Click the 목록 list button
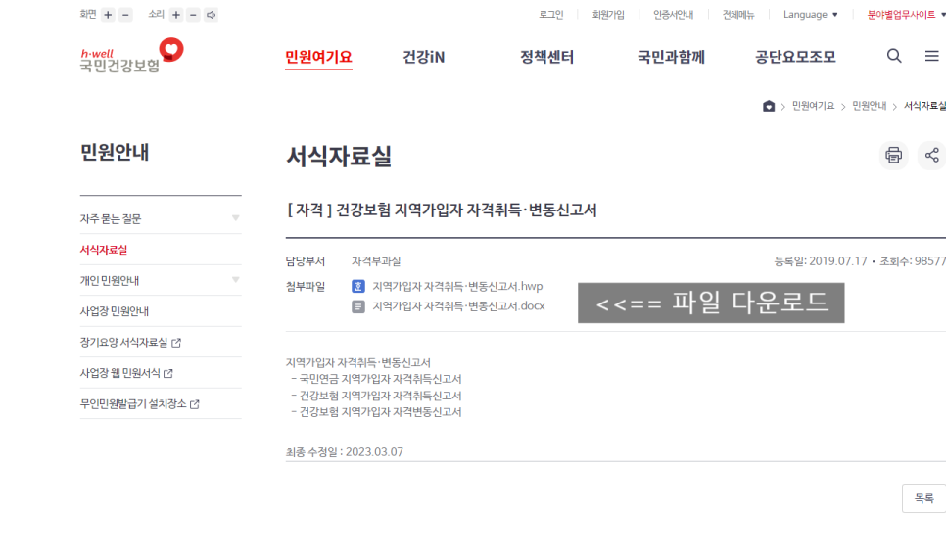Screen dimensions: 946x560 [923, 498]
